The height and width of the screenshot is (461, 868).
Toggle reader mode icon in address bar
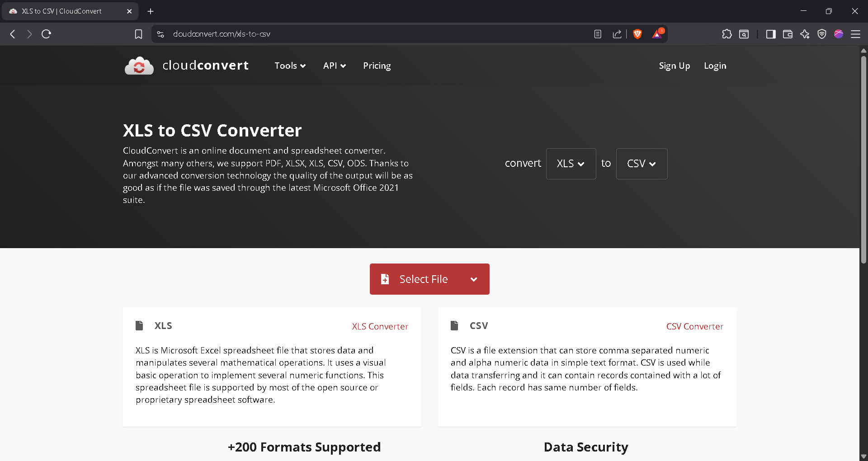click(598, 34)
